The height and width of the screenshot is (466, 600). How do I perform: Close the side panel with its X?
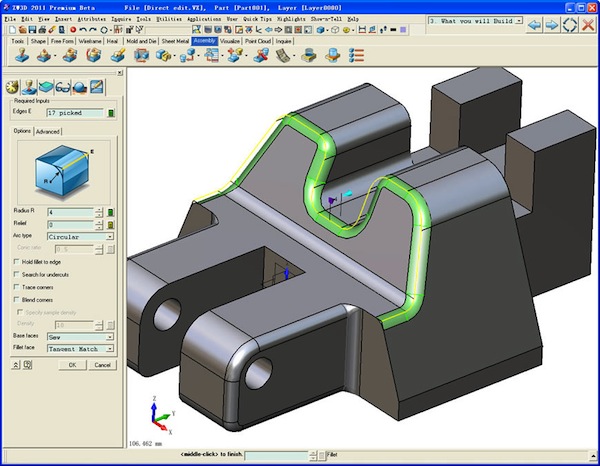click(120, 72)
